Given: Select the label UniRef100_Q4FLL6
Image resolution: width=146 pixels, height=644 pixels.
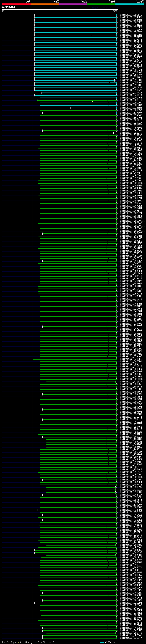Looking at the screenshot, I should (x=131, y=206).
